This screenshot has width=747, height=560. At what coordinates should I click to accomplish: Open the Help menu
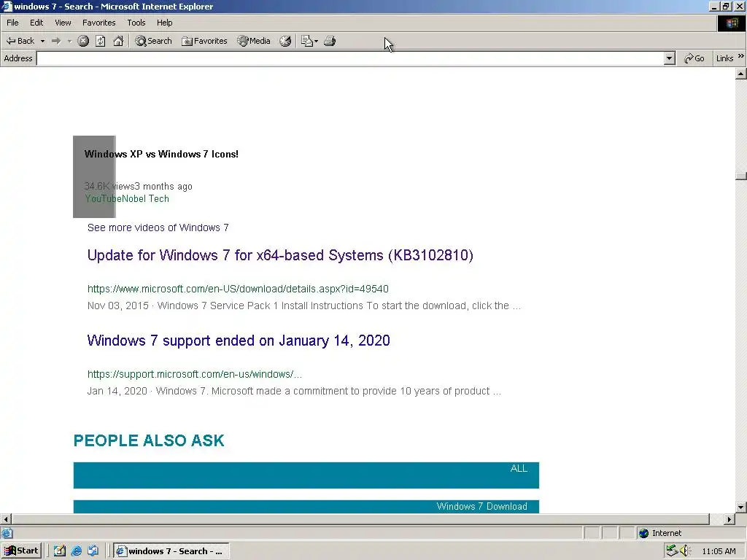[x=165, y=23]
